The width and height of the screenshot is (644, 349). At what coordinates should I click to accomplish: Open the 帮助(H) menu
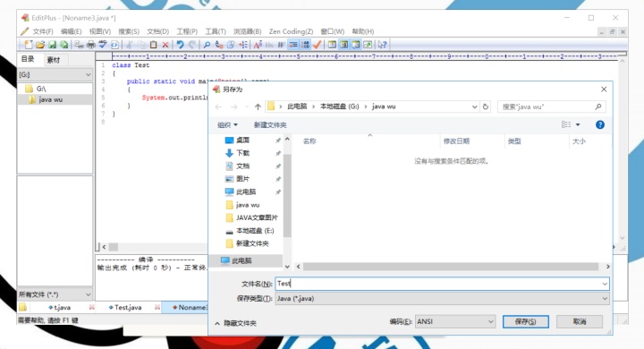tap(363, 31)
